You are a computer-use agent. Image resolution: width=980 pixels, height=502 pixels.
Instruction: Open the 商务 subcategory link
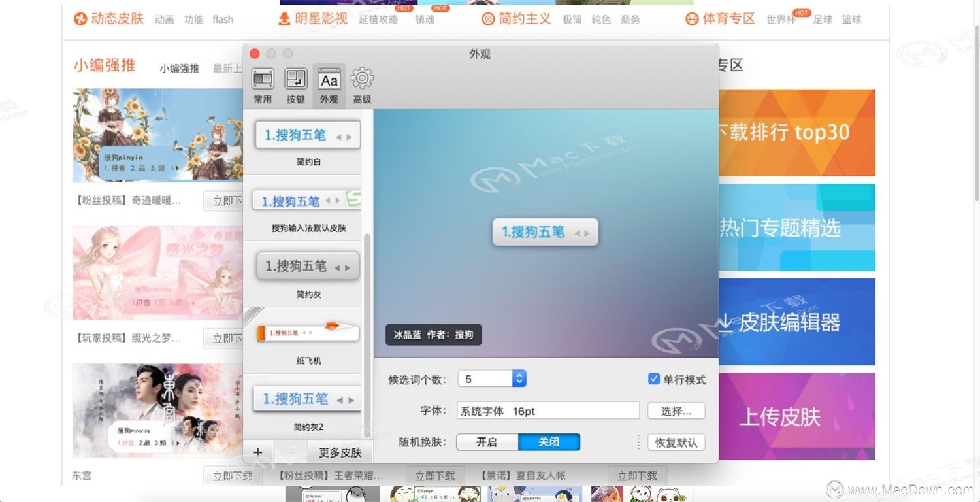[x=630, y=20]
